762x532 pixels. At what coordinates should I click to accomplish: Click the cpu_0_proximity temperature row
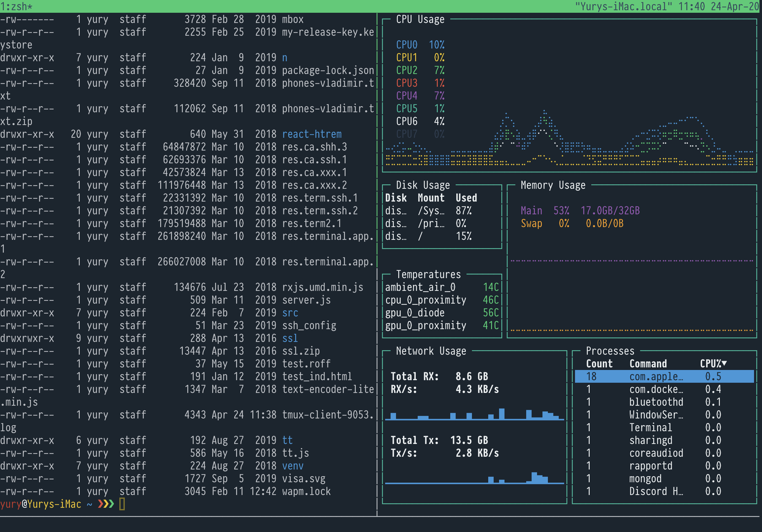coord(442,300)
